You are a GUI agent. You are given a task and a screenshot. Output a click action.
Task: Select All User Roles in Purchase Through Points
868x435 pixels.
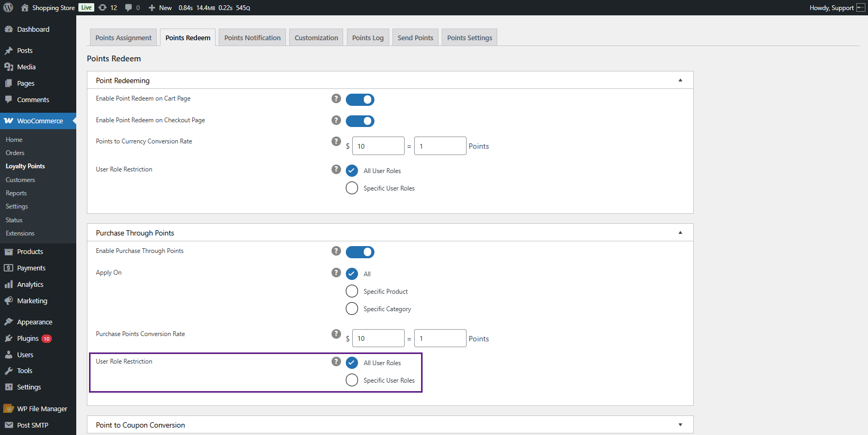(x=352, y=362)
